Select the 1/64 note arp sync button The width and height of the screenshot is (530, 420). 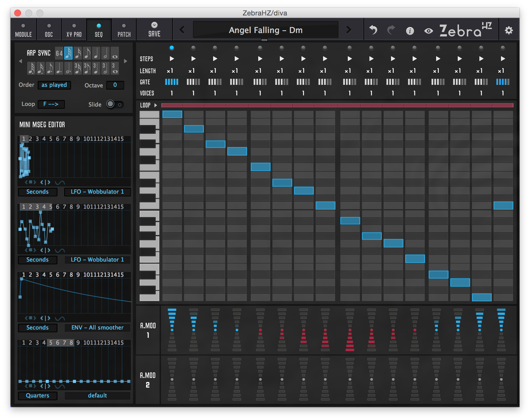point(59,53)
